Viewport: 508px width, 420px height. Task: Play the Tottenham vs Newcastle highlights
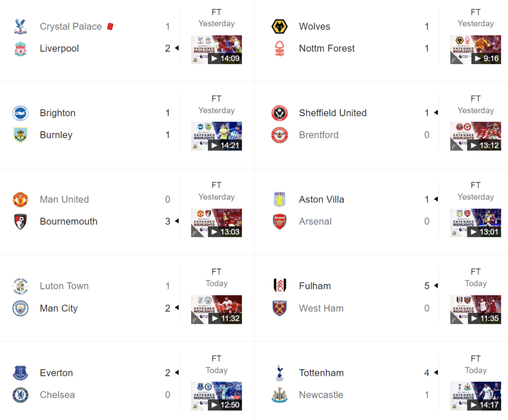coord(475,396)
